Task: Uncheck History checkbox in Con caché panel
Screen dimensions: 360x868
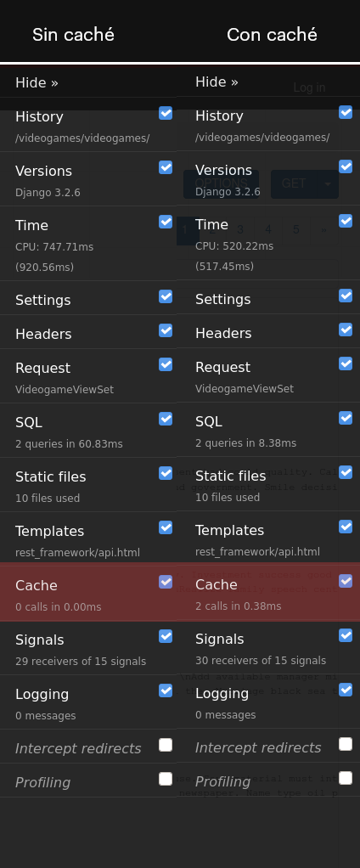Action: click(346, 112)
